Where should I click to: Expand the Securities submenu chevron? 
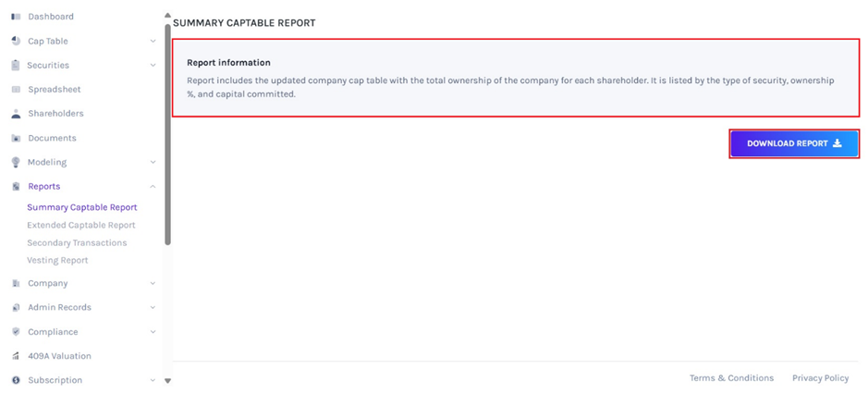[153, 66]
